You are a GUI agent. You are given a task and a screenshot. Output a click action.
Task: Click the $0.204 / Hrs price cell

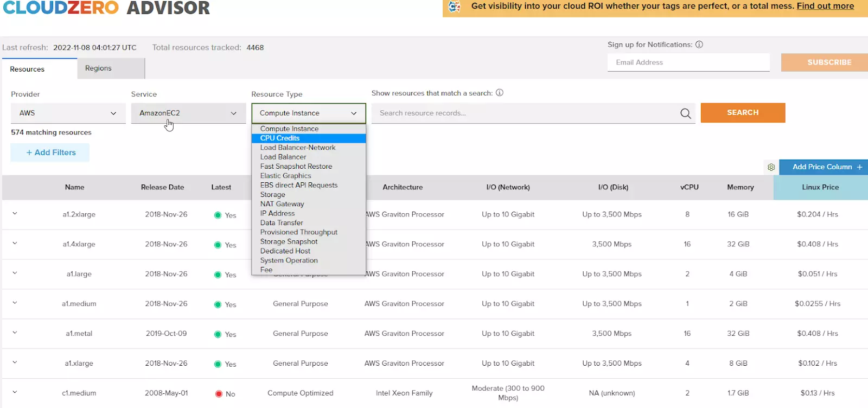pyautogui.click(x=818, y=214)
